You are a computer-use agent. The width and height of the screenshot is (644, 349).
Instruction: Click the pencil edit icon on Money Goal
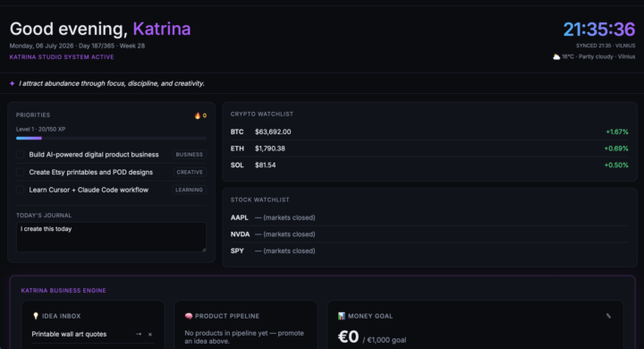(x=608, y=316)
